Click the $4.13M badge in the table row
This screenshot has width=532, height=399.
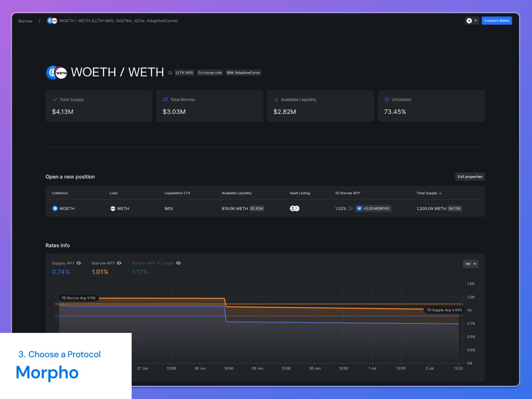[x=454, y=209]
